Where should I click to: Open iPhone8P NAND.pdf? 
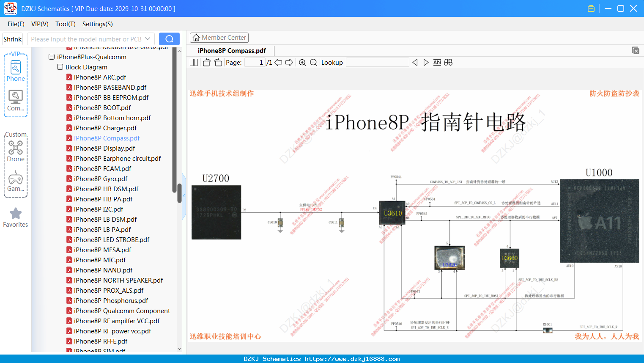(x=103, y=270)
